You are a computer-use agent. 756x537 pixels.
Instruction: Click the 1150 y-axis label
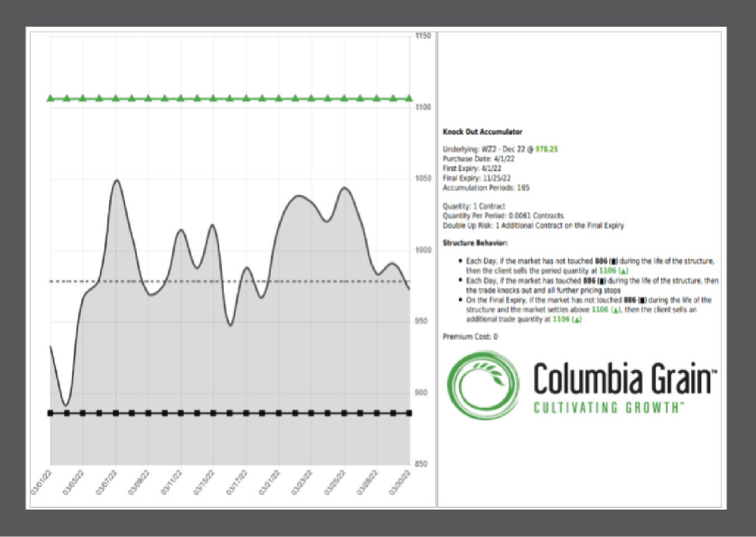pos(423,36)
